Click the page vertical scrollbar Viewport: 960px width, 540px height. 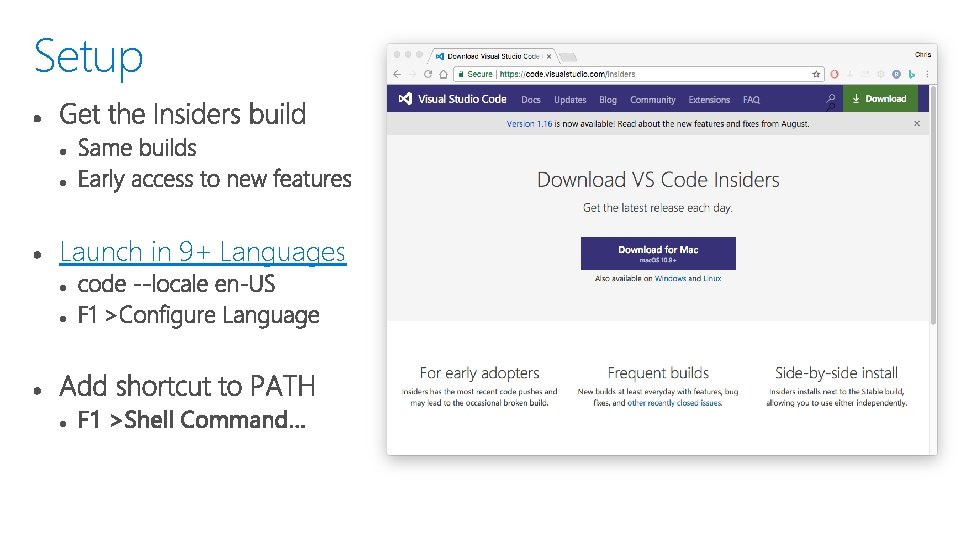(x=933, y=206)
